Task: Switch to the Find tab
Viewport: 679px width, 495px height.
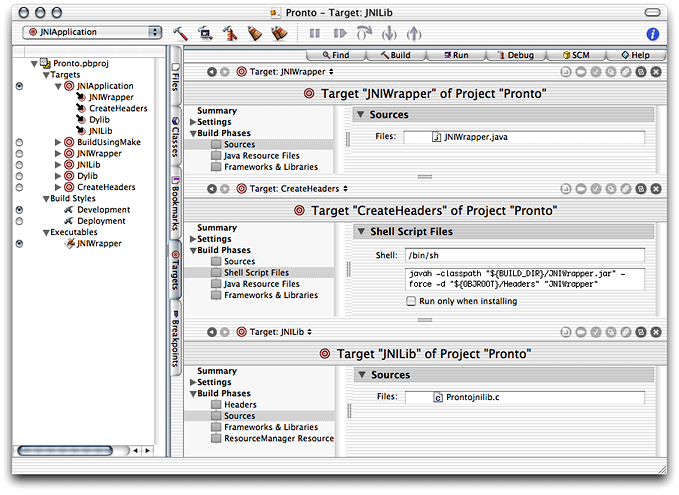Action: (x=336, y=55)
